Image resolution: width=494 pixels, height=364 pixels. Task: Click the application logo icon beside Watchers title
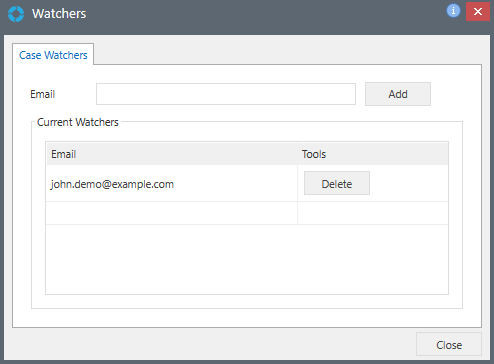click(x=16, y=14)
